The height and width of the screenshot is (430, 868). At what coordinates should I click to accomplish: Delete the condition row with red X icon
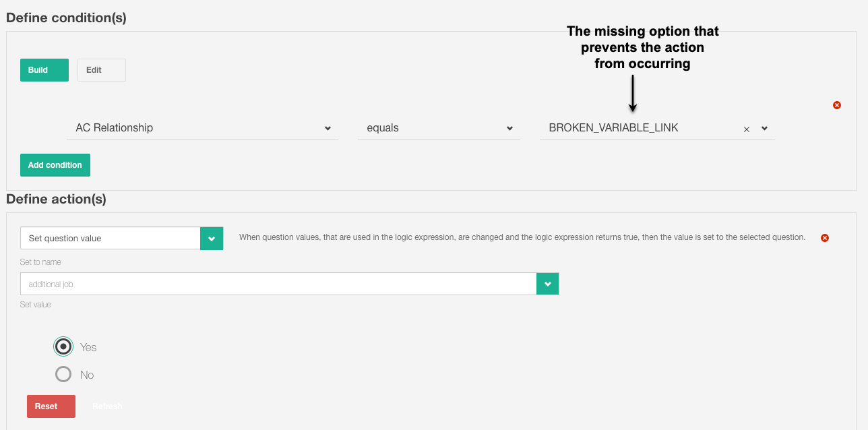(837, 105)
